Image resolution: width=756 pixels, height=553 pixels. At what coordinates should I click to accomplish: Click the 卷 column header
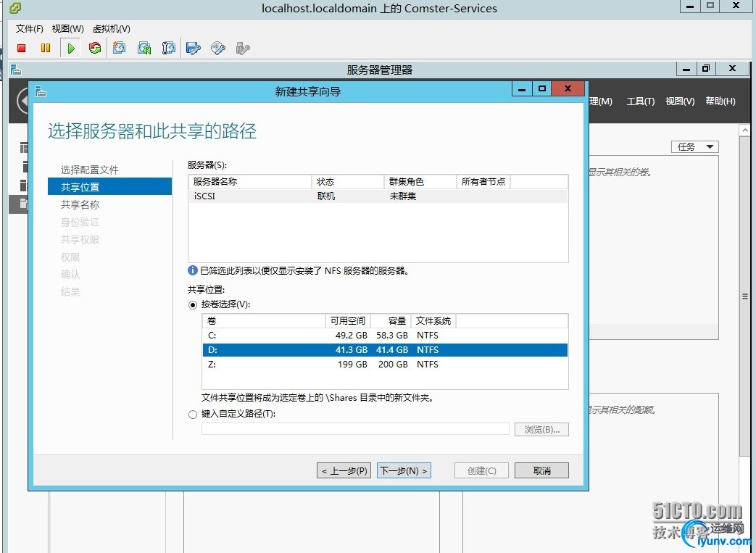pyautogui.click(x=264, y=321)
